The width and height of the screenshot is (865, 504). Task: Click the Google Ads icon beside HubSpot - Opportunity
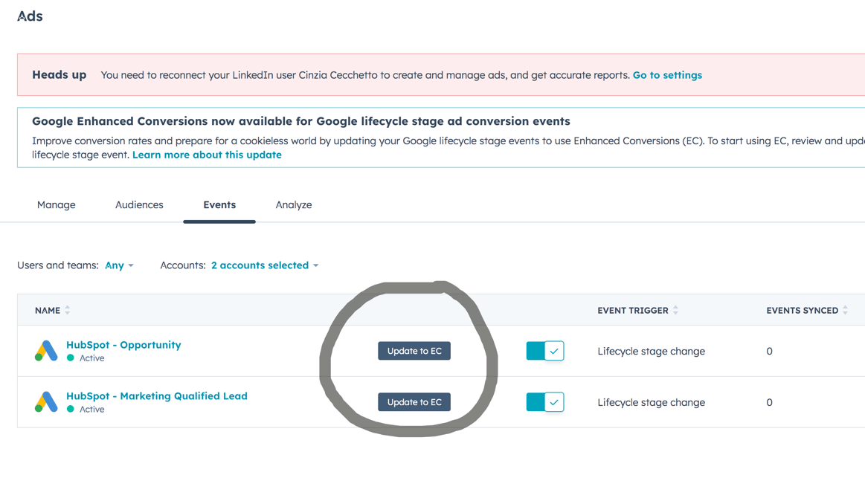47,351
